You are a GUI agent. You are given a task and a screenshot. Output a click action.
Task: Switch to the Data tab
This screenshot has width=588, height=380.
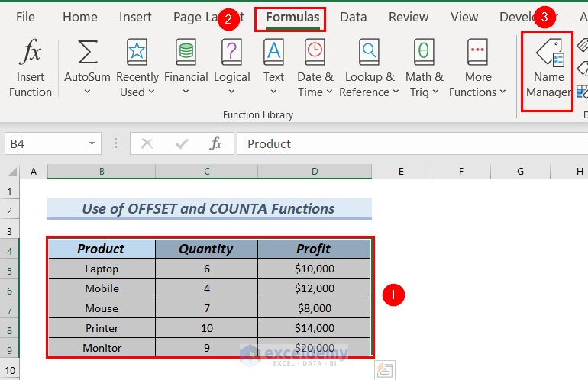(353, 17)
